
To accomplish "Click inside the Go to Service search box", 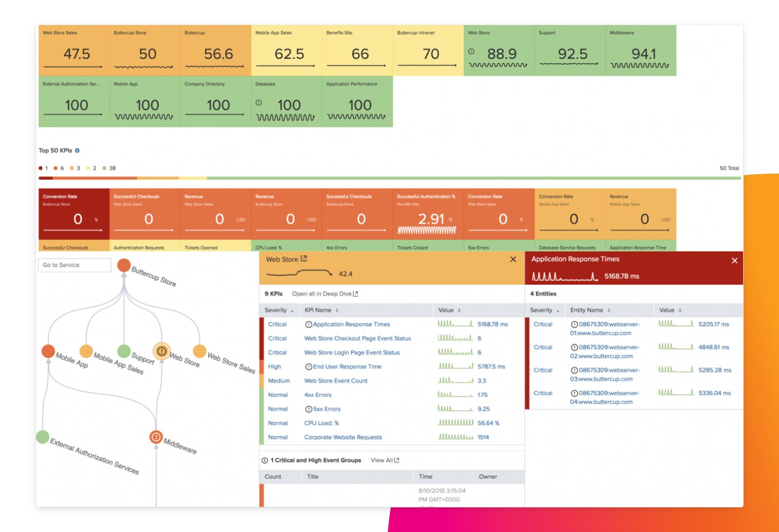I will coord(74,265).
